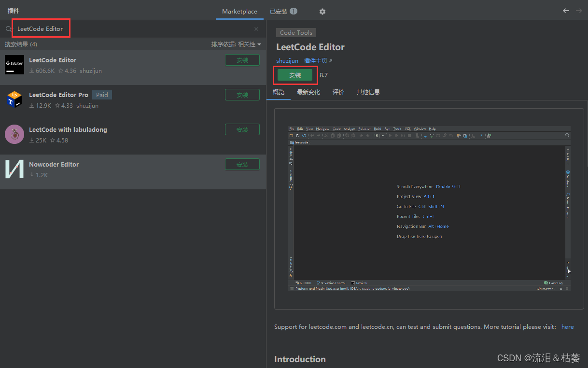Go back with the left arrow
The height and width of the screenshot is (368, 588).
point(566,11)
